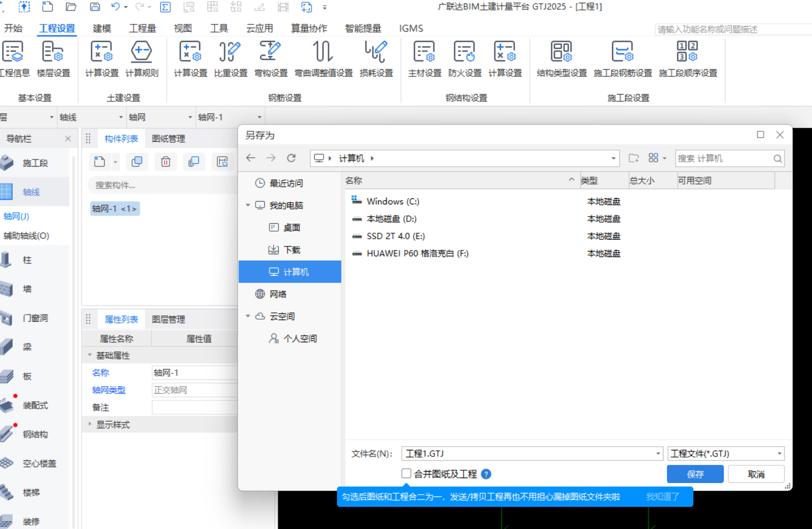Open 云应用 ribbon tab
The image size is (812, 529).
259,28
